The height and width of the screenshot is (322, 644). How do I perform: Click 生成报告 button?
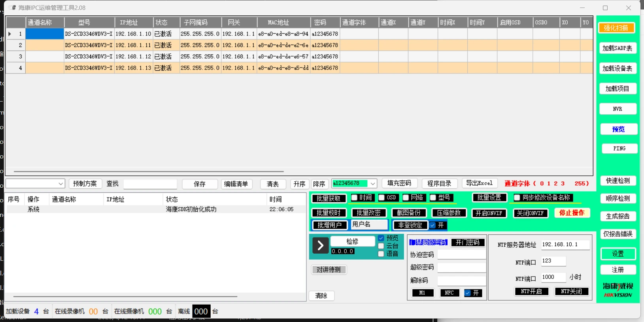(x=618, y=216)
